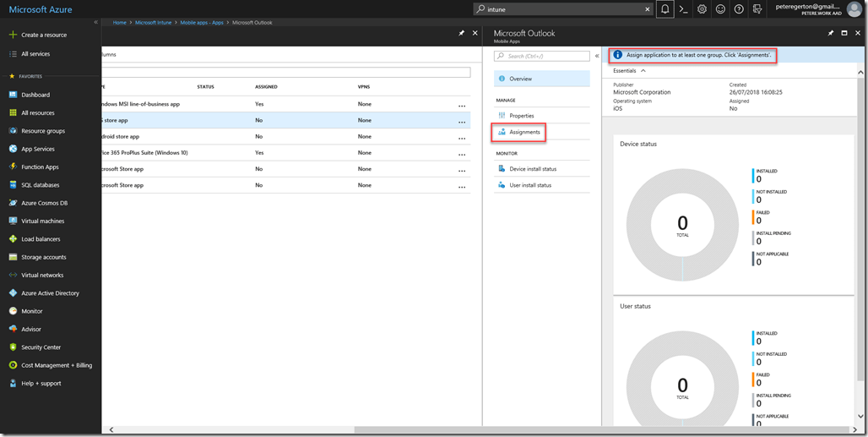Image resolution: width=868 pixels, height=437 pixels.
Task: Open All services list
Action: click(x=35, y=54)
